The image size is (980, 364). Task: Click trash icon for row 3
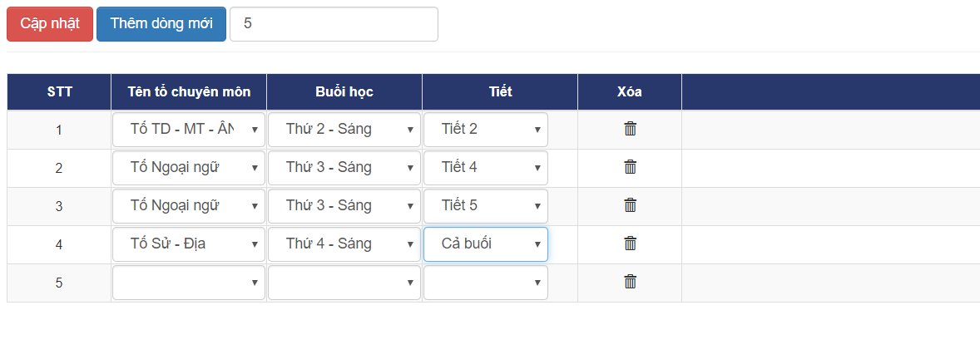point(631,205)
